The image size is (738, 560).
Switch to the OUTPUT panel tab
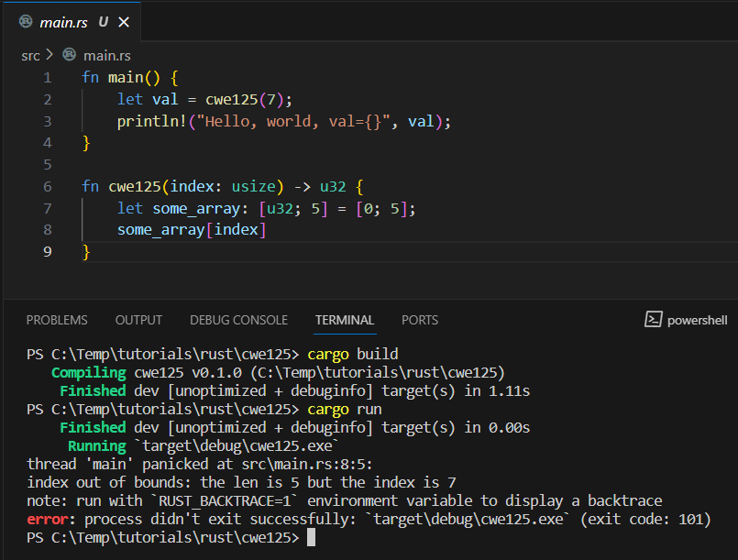click(138, 320)
